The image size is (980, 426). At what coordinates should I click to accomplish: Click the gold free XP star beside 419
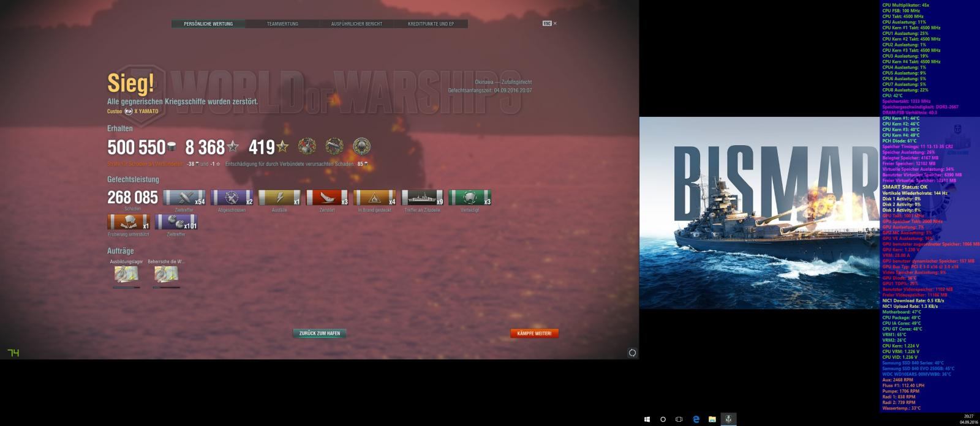(x=282, y=147)
